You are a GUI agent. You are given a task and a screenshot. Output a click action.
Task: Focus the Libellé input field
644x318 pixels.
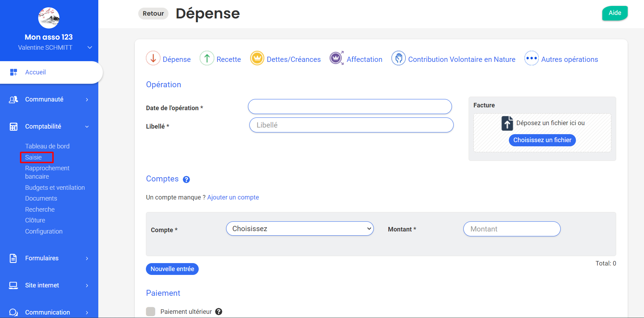coord(351,125)
